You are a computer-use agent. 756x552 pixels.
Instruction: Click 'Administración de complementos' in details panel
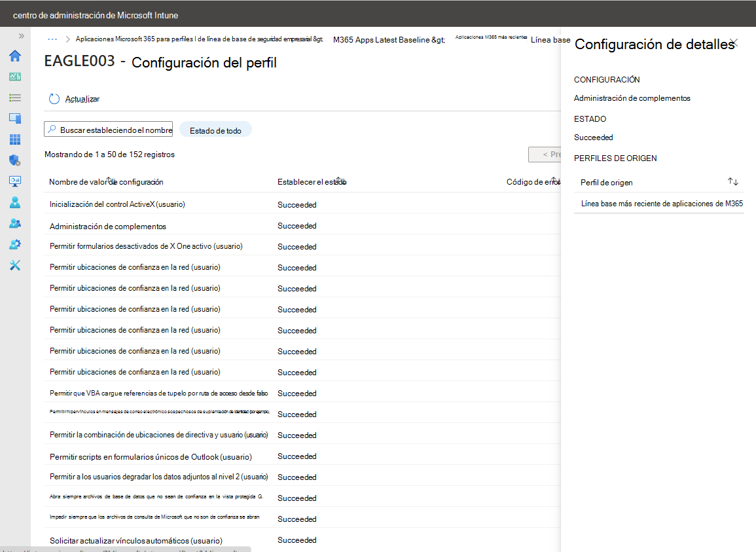(632, 98)
